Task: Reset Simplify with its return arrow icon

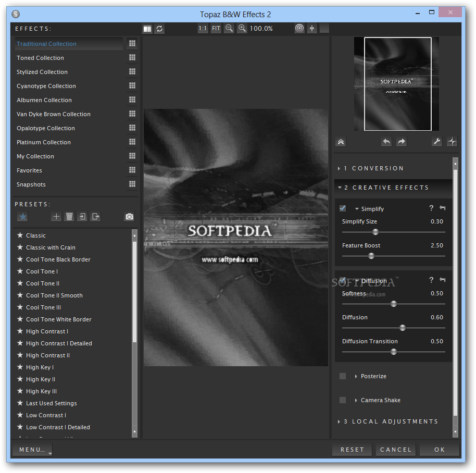Action: tap(443, 208)
